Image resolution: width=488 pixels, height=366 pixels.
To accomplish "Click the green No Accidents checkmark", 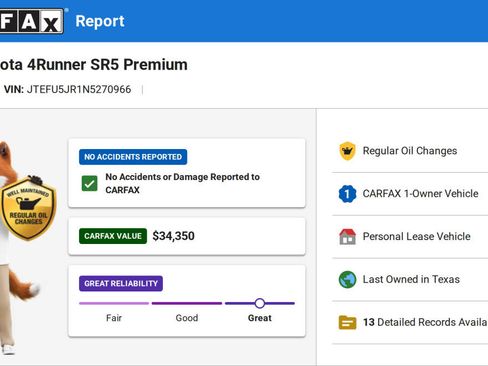I will pos(89,183).
